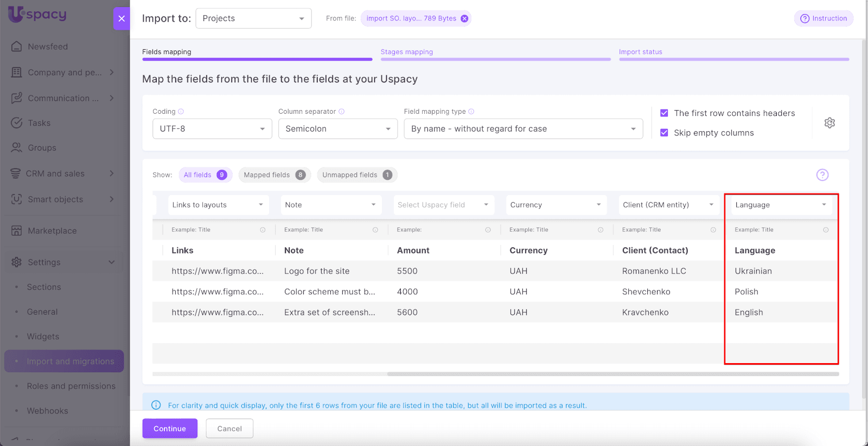Remove the imported file using the x icon
Image resolution: width=868 pixels, height=446 pixels.
tap(464, 18)
